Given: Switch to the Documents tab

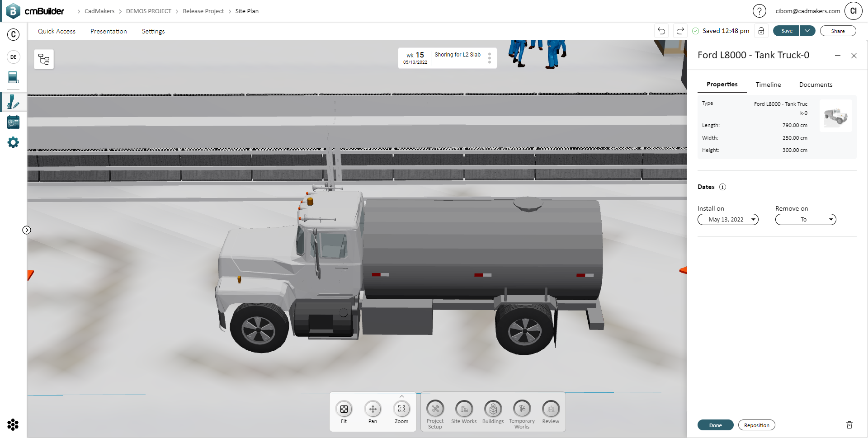Looking at the screenshot, I should pos(816,85).
